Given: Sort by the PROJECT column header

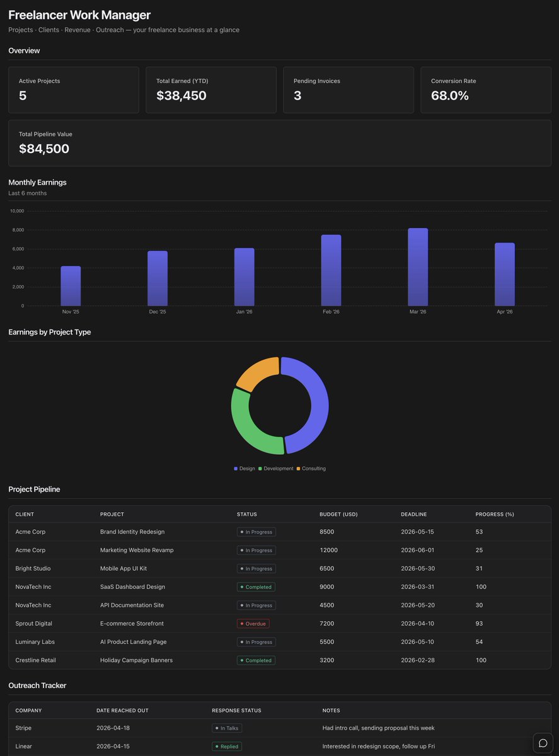Looking at the screenshot, I should tap(112, 514).
